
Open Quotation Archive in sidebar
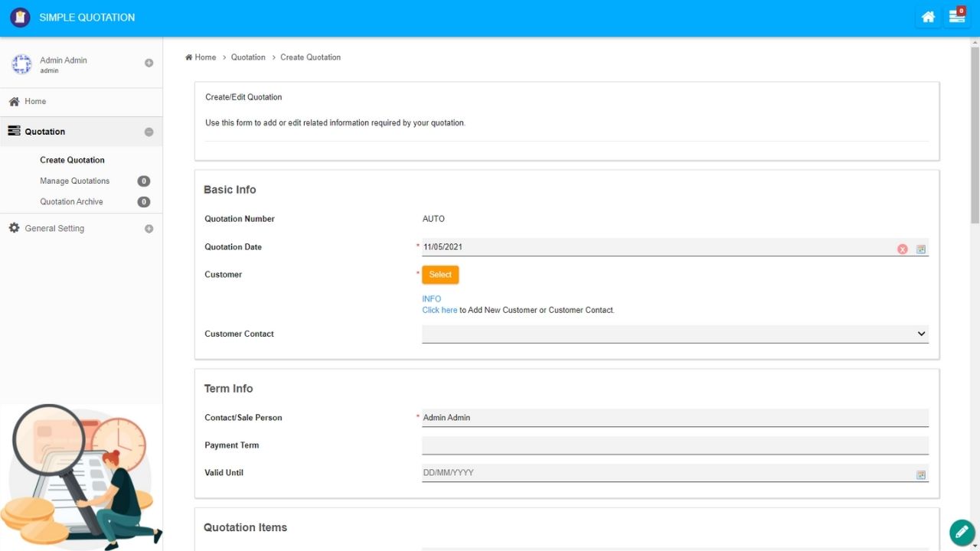click(71, 202)
